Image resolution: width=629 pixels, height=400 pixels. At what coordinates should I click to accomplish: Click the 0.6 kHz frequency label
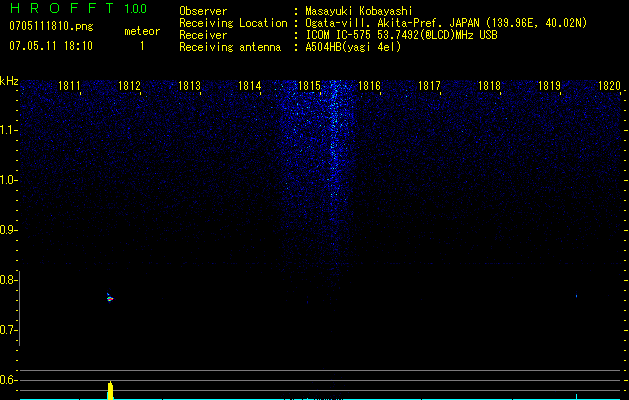pyautogui.click(x=7, y=380)
